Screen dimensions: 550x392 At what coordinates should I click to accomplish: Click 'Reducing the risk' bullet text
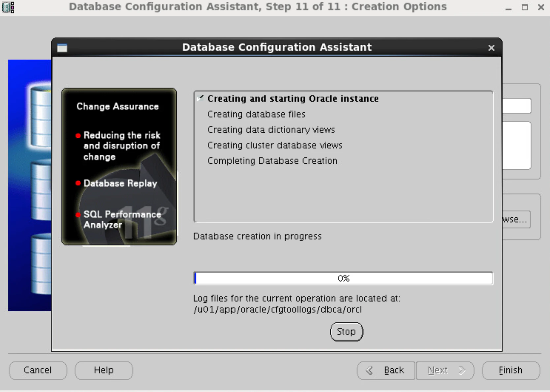[122, 146]
